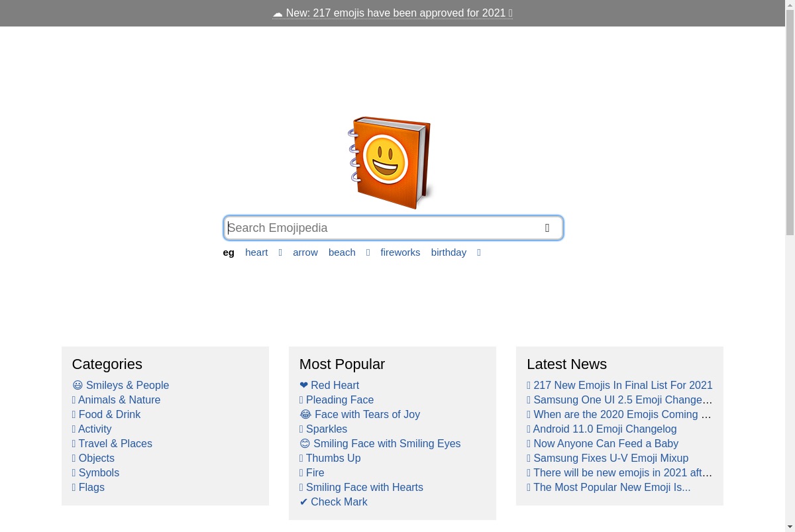Open the Flags category
795x532 pixels.
(88, 488)
